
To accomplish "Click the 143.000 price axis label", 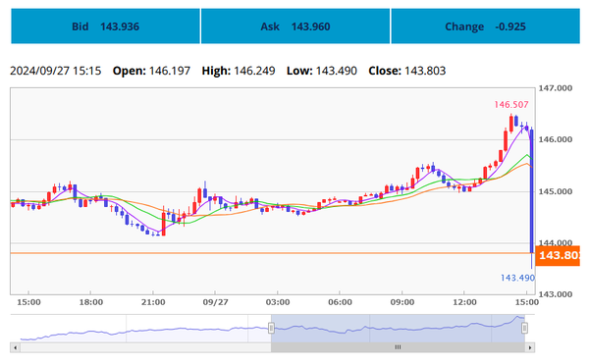I will click(x=556, y=294).
